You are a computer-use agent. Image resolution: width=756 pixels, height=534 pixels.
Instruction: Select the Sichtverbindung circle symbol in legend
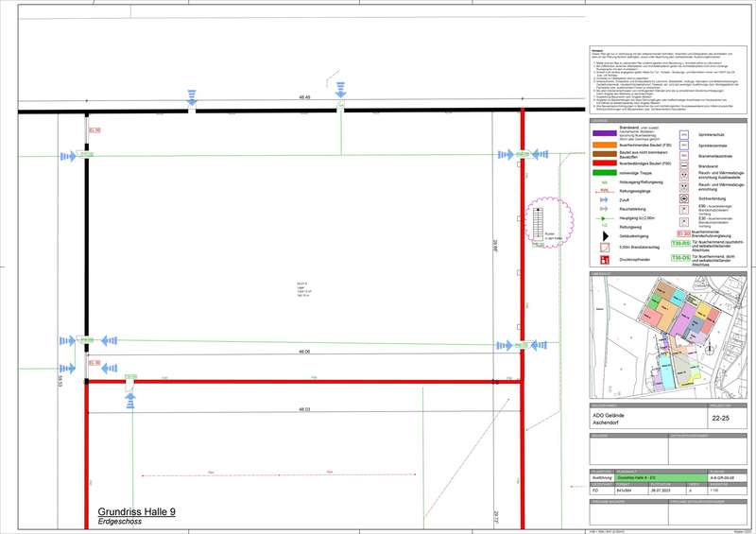[x=682, y=200]
